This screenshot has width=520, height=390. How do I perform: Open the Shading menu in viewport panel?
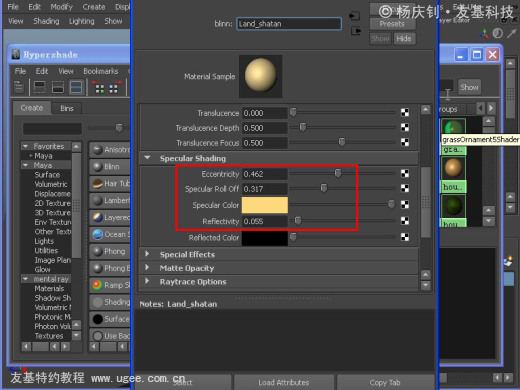click(46, 21)
